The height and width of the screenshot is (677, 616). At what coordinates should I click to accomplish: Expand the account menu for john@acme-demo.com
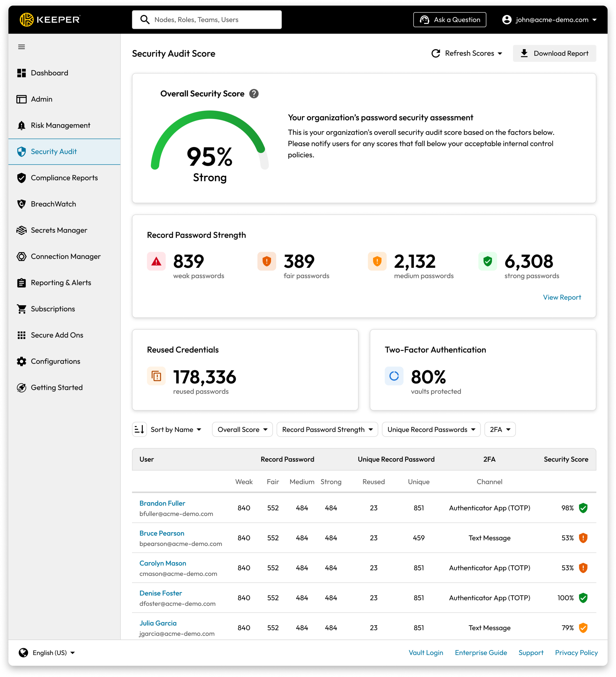coord(550,20)
